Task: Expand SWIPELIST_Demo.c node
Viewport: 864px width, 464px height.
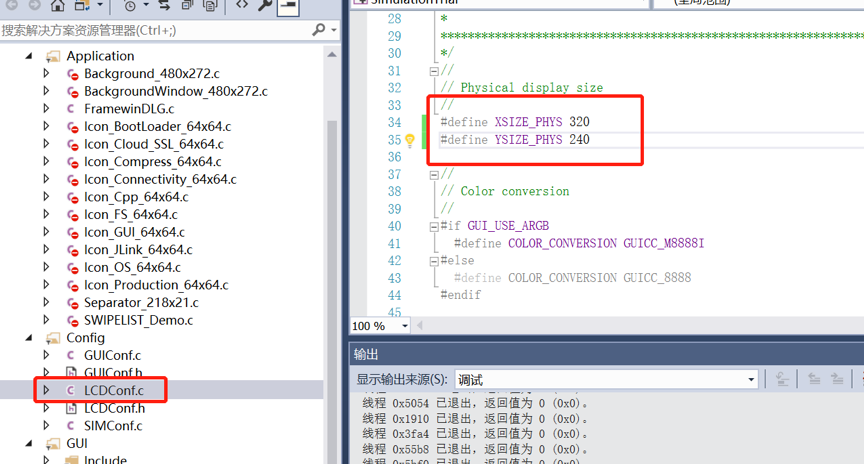Action: tap(46, 320)
